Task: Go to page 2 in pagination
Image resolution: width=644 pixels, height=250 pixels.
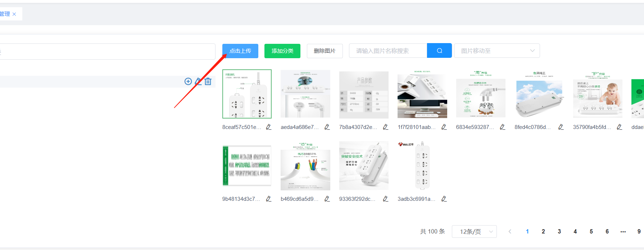Action: pyautogui.click(x=543, y=232)
